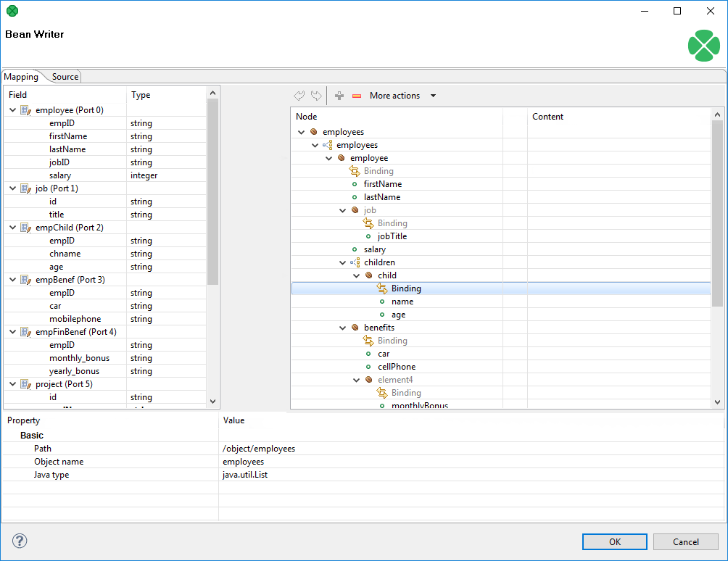The width and height of the screenshot is (728, 561).
Task: Click the plus icon to add a node
Action: (339, 95)
